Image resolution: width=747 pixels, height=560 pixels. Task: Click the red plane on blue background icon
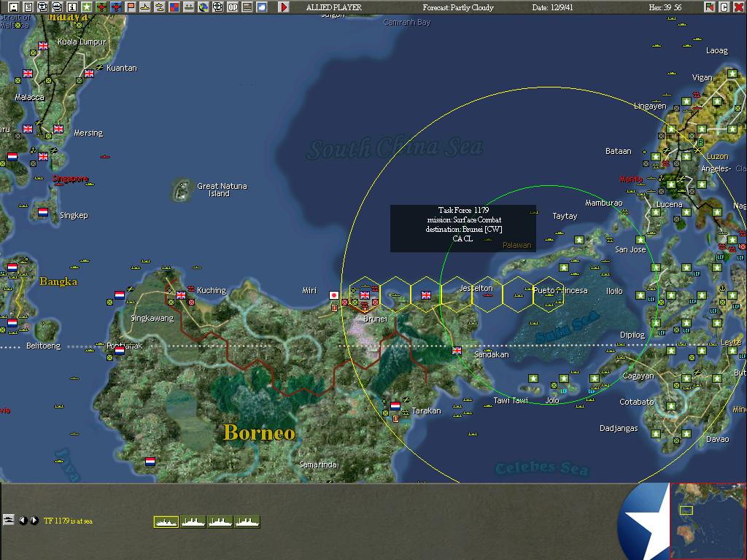[116, 7]
